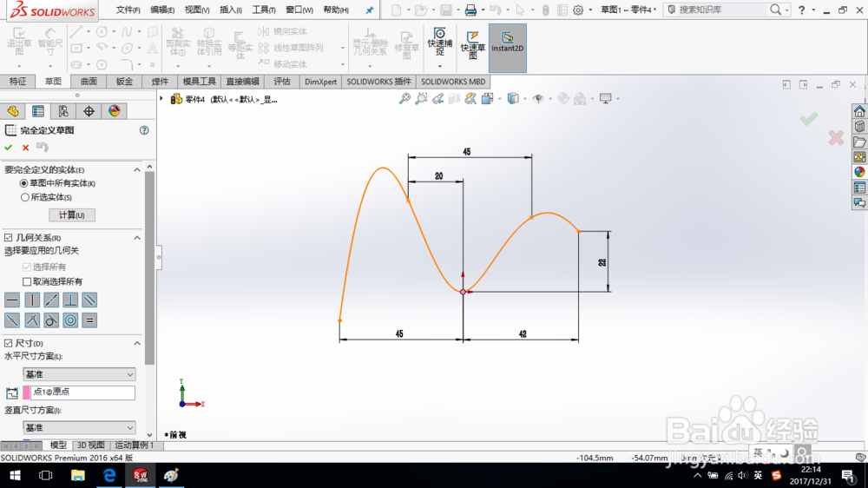Switch to the 运动算例 1 bottom tab
The width and height of the screenshot is (868, 488).
(135, 445)
